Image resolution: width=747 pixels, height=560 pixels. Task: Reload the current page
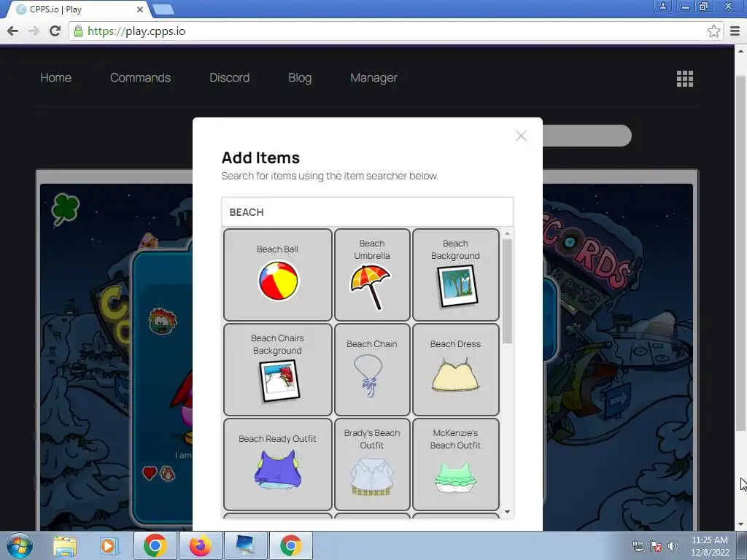(x=55, y=31)
